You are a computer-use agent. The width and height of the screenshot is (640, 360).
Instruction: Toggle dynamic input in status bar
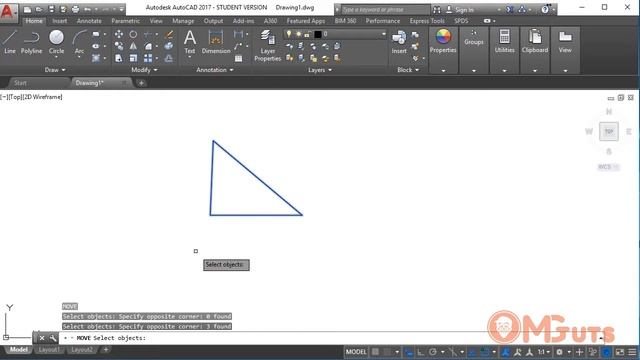[409, 352]
